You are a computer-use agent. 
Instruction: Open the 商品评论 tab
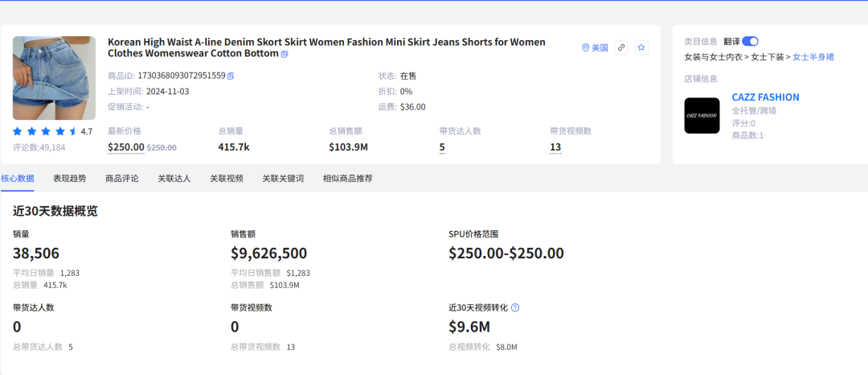tap(122, 179)
